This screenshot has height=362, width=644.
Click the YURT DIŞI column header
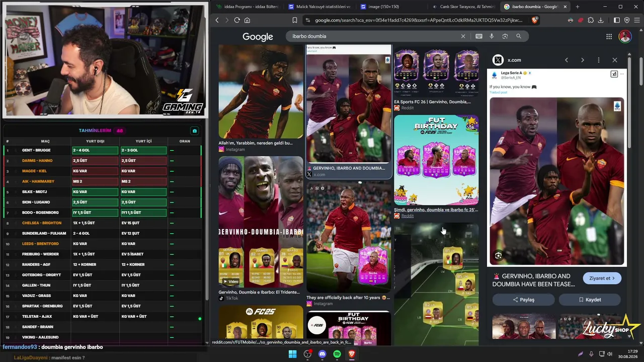click(x=95, y=141)
